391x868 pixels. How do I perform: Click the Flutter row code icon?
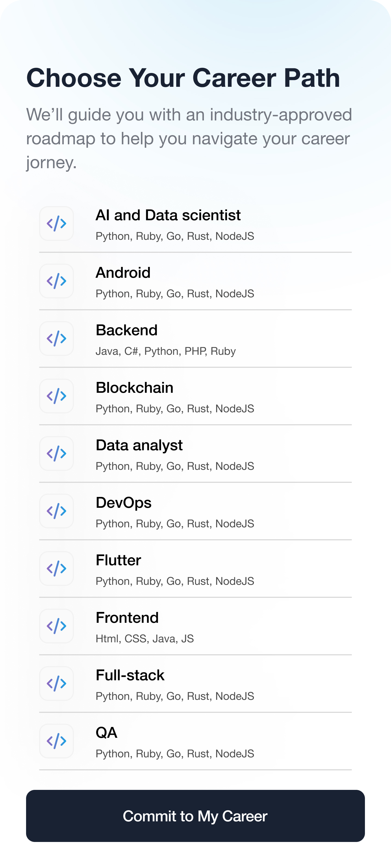click(56, 569)
